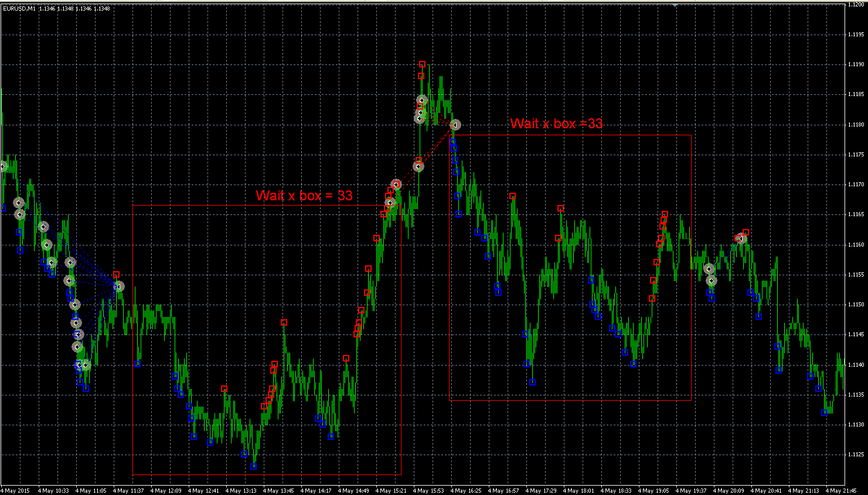Click the '4 May 11:37' time label

click(x=128, y=491)
